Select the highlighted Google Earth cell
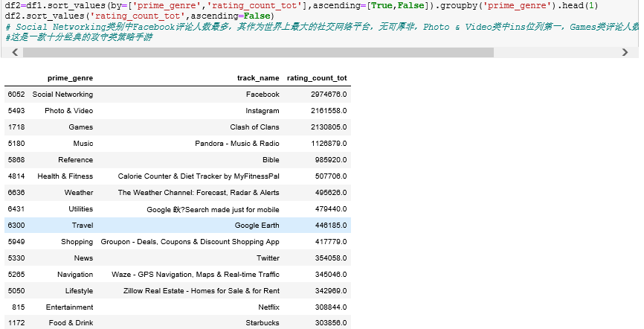The height and width of the screenshot is (329, 644). click(x=257, y=226)
